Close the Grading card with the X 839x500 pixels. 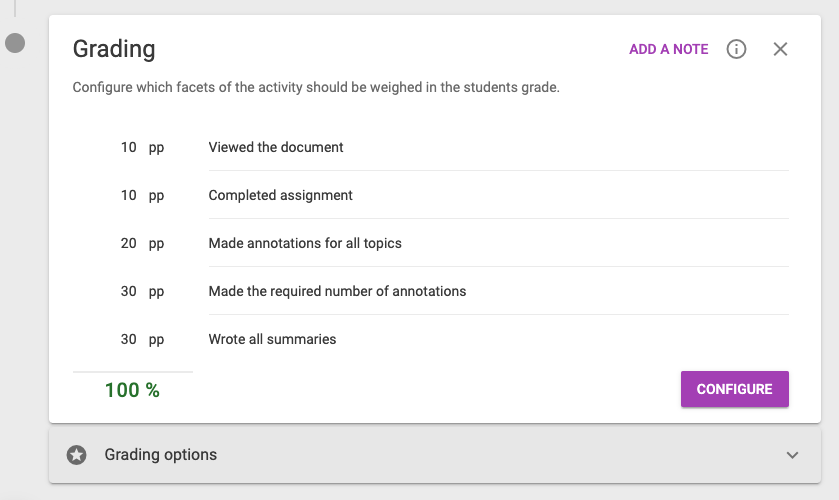[780, 49]
